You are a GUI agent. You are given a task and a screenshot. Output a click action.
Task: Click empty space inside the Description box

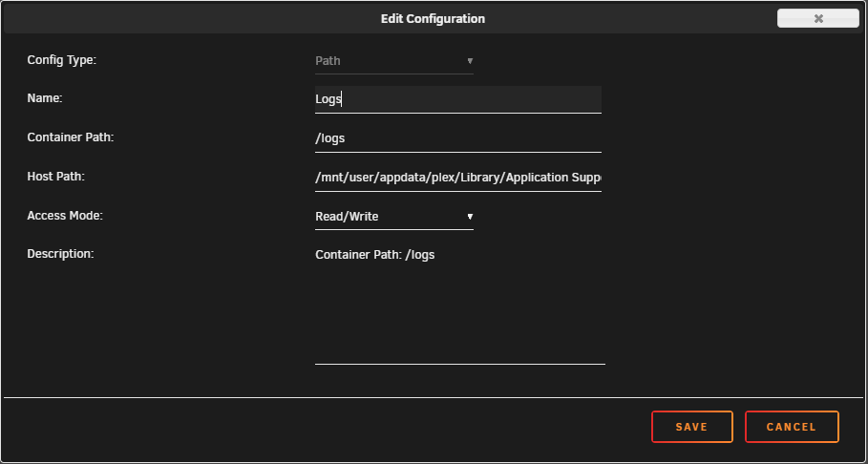coord(459,316)
